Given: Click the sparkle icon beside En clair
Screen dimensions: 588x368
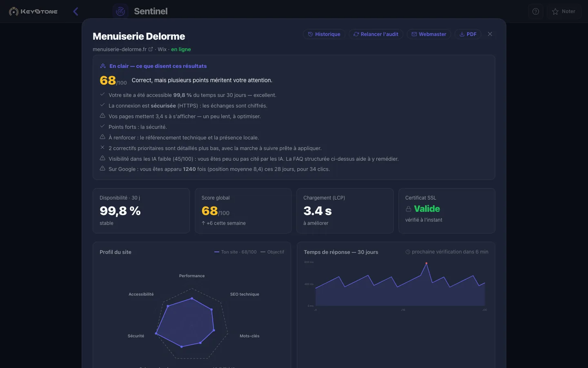Looking at the screenshot, I should [103, 66].
